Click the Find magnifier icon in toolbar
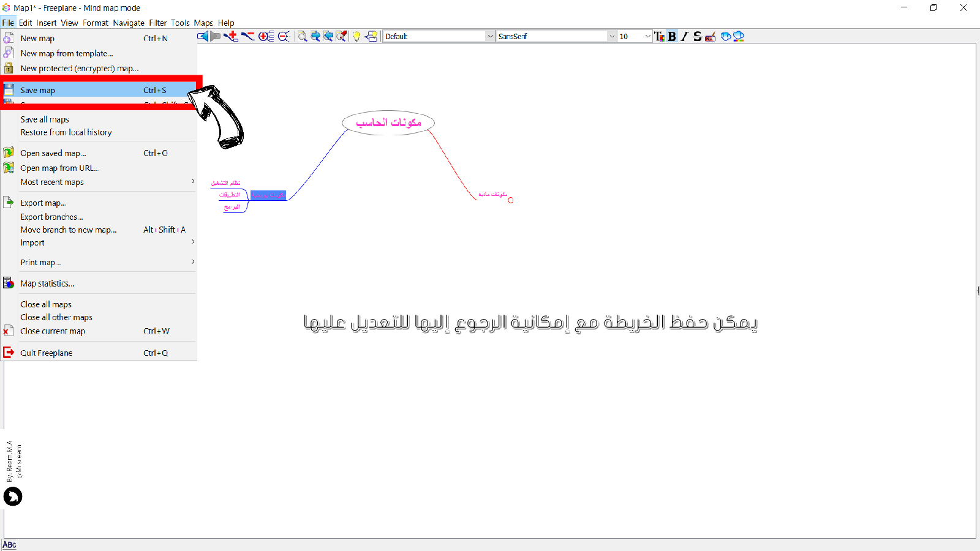Image resolution: width=980 pixels, height=551 pixels. [302, 37]
